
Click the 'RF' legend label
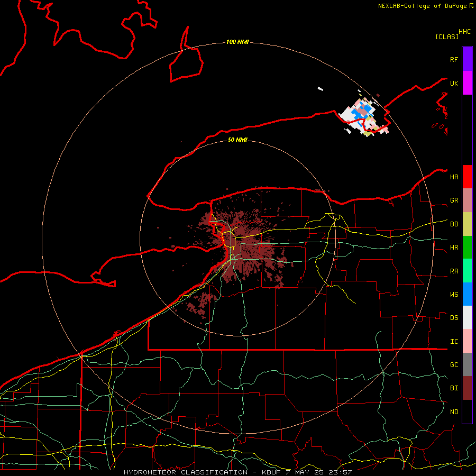point(454,59)
